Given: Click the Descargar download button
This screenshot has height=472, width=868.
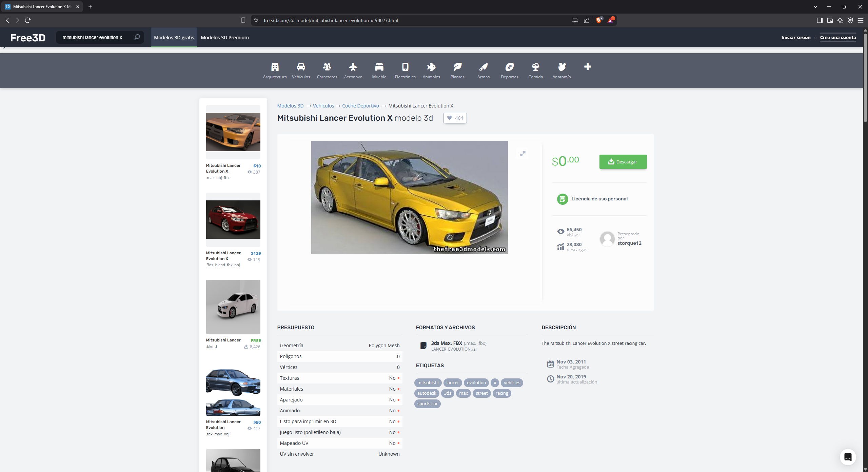Looking at the screenshot, I should [623, 162].
